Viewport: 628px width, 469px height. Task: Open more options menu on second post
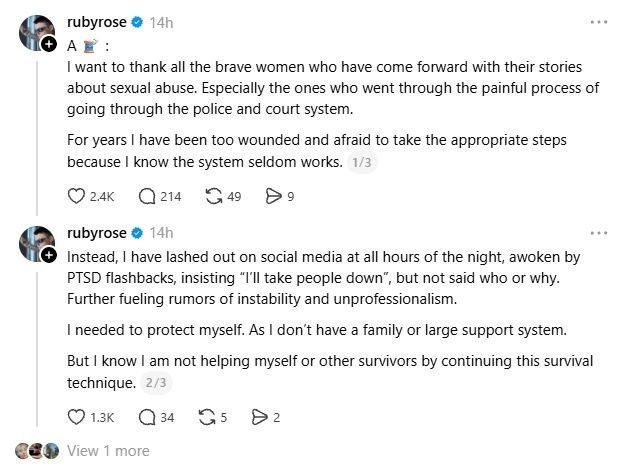click(598, 233)
